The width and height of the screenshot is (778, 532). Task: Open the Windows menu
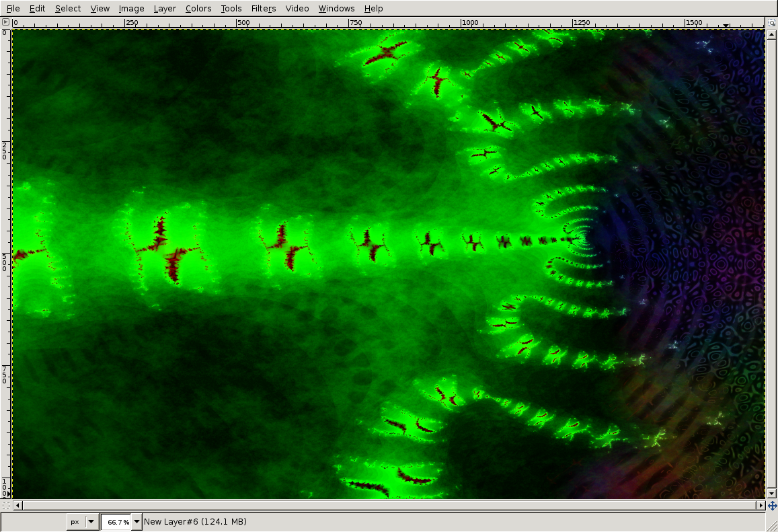coord(336,9)
